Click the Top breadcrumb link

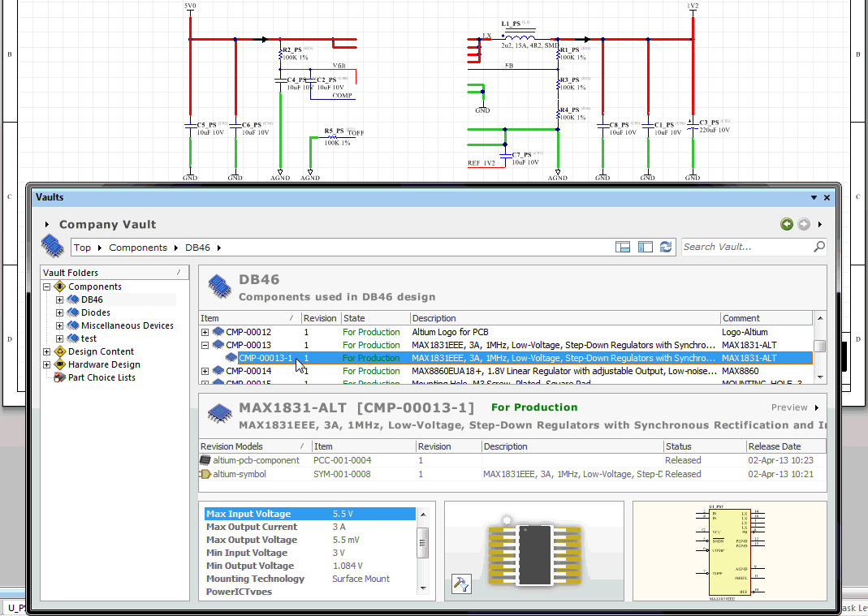tap(83, 248)
